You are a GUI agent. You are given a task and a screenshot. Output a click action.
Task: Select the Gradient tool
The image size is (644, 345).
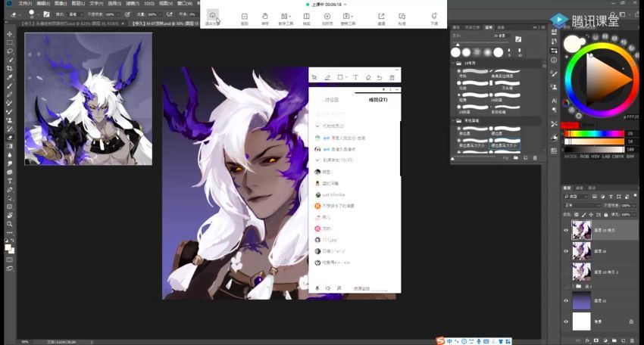tap(9, 146)
